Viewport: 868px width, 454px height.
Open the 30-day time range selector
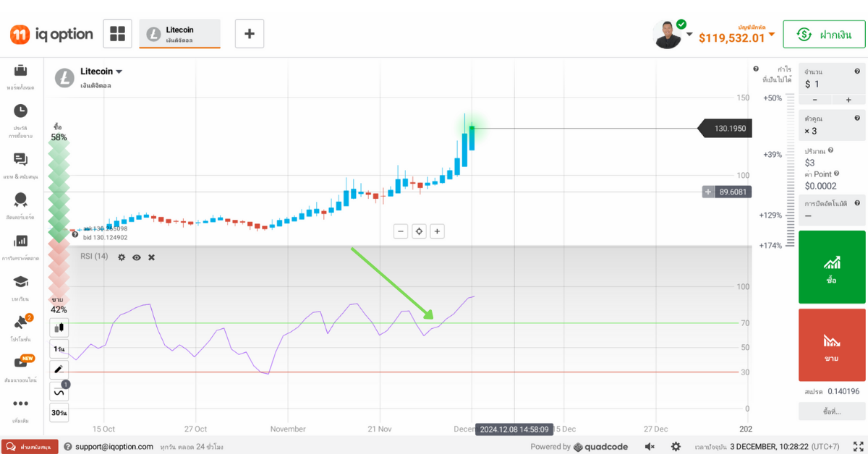(59, 413)
